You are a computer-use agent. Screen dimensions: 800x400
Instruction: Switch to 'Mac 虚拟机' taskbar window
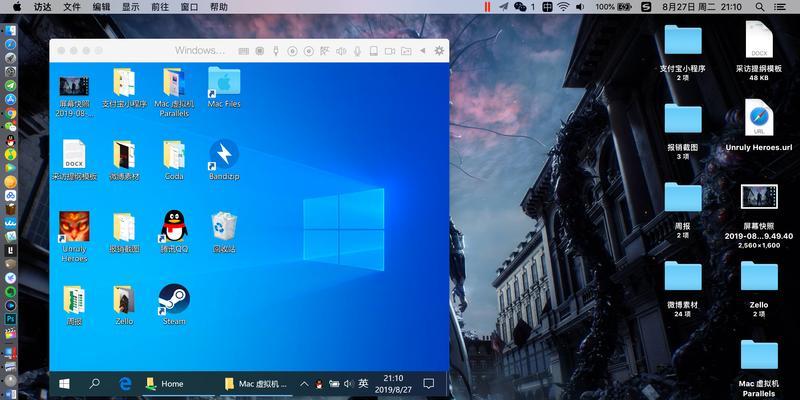coord(257,384)
